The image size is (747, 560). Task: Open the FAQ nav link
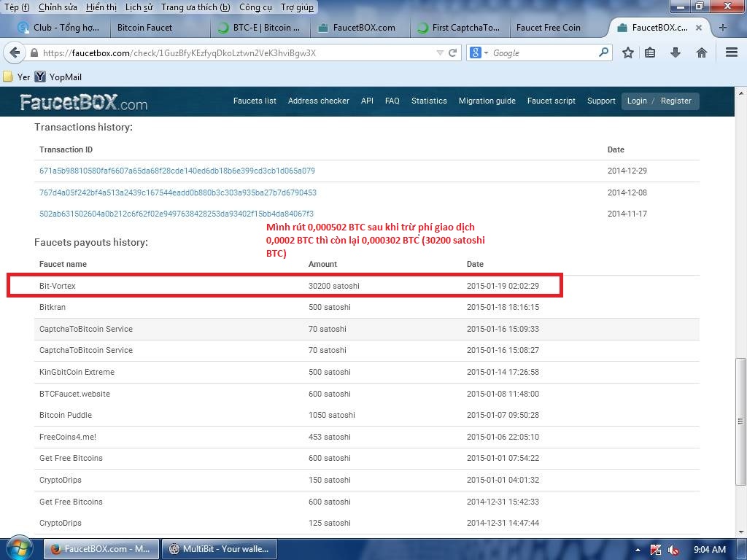tap(392, 101)
